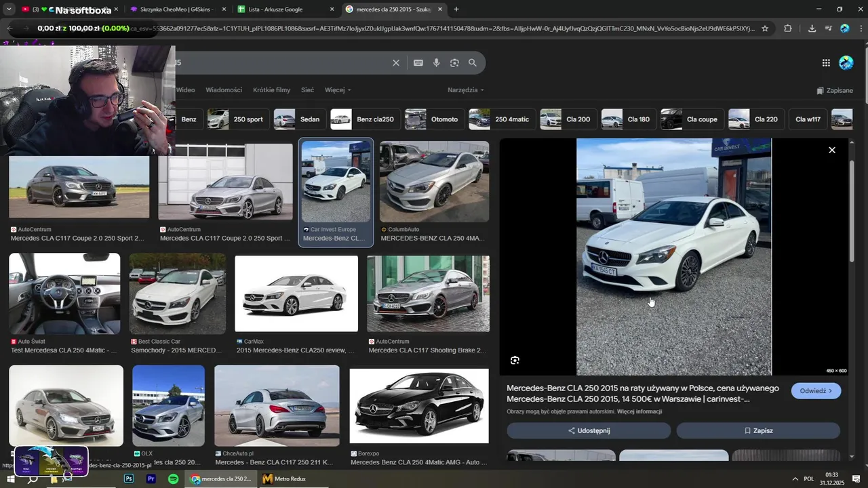Close the mercedes cla 250 2015 tab
Image resolution: width=868 pixels, height=488 pixels.
(440, 9)
